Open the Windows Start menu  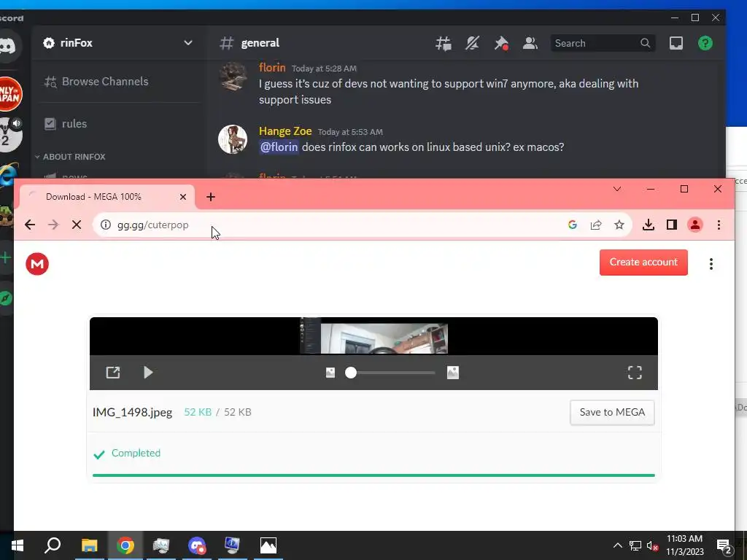tap(18, 545)
